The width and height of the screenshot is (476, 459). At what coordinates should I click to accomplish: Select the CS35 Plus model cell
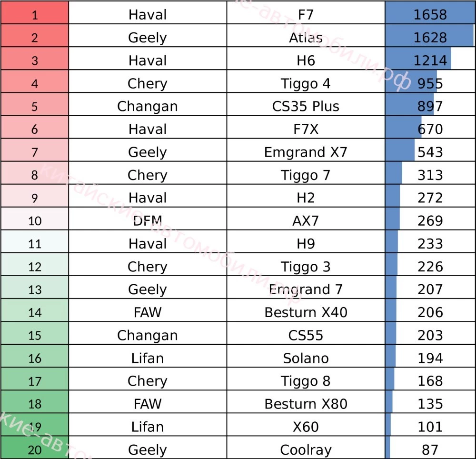tap(306, 106)
